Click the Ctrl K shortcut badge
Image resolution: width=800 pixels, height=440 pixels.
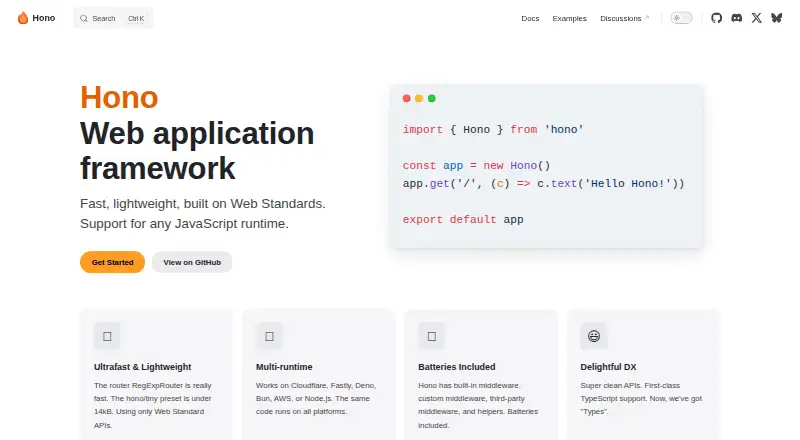(x=136, y=18)
